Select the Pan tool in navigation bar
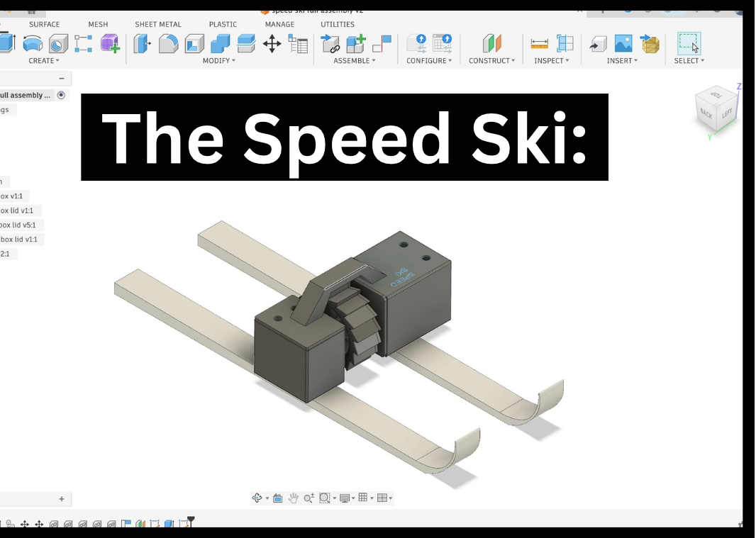756x538 pixels. [292, 497]
